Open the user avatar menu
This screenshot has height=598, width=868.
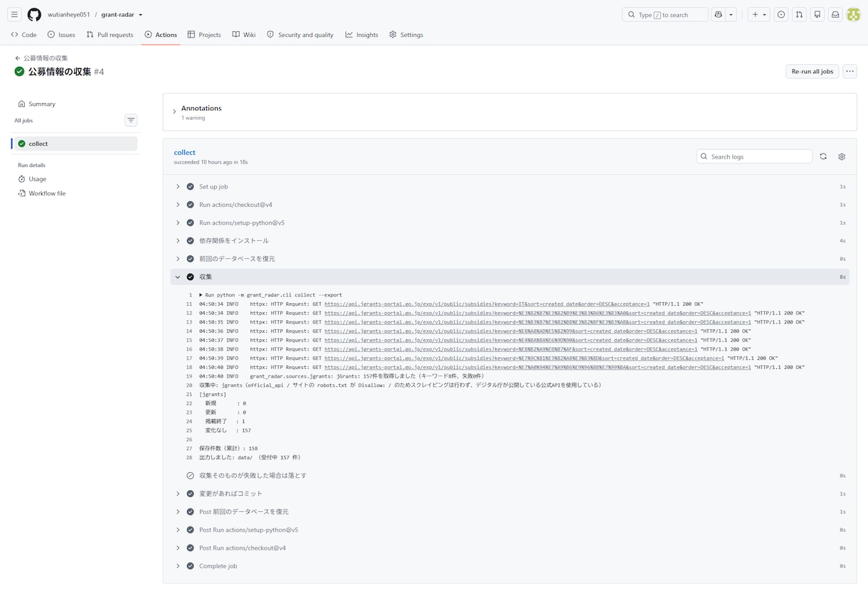854,14
